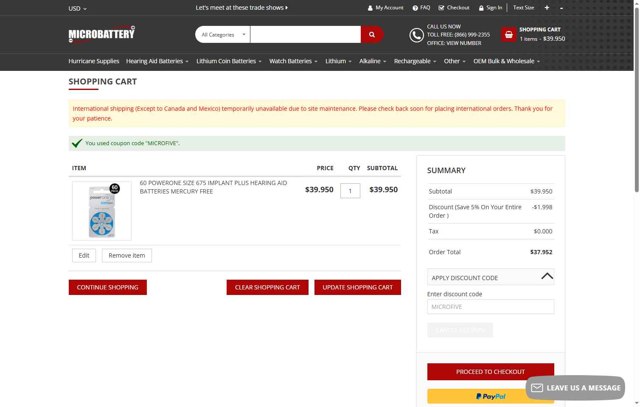Click the Leave Us a Message widget
This screenshot has width=640, height=407.
click(576, 388)
